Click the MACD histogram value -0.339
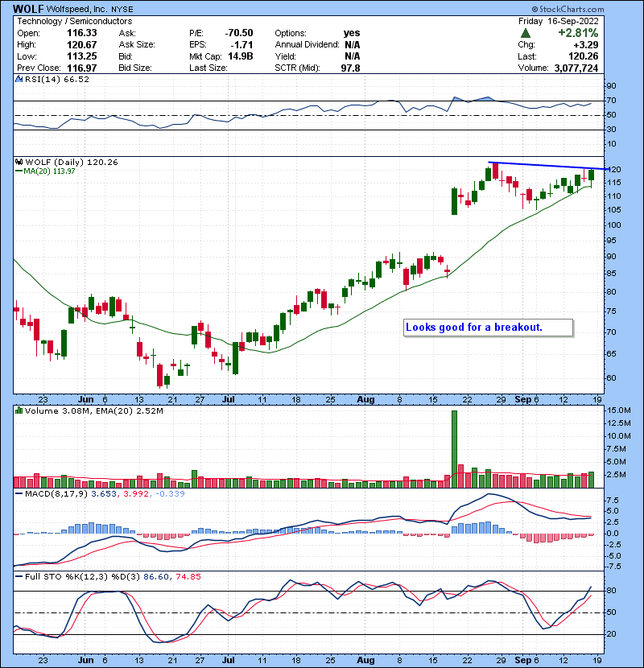644x668 pixels. pyautogui.click(x=170, y=494)
